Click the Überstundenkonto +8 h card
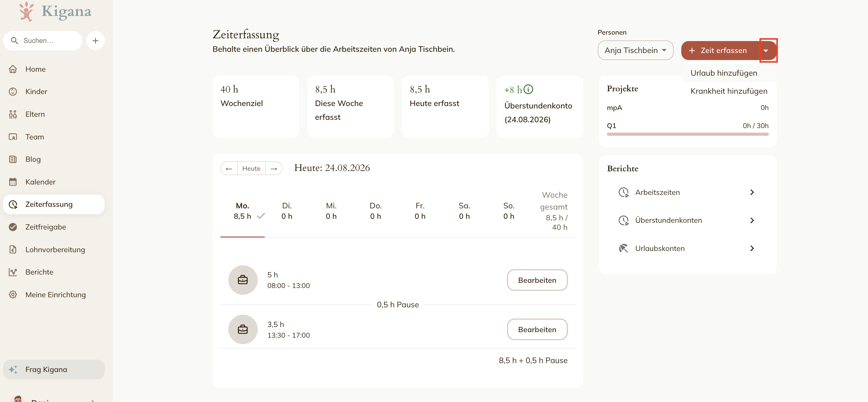Viewport: 868px width, 402px height. click(540, 107)
